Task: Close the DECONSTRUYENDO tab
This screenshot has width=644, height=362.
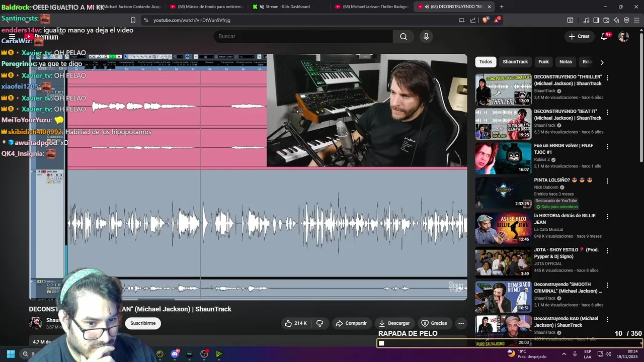Action: [489, 7]
